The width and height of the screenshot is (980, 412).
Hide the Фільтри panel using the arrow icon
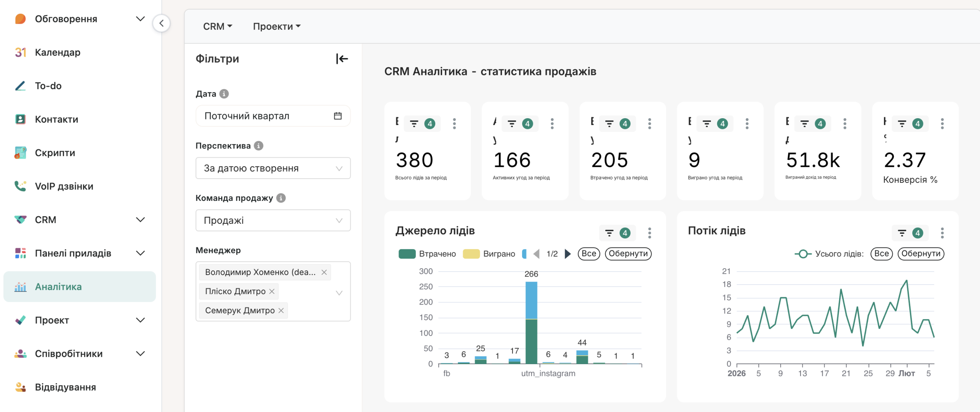(342, 59)
